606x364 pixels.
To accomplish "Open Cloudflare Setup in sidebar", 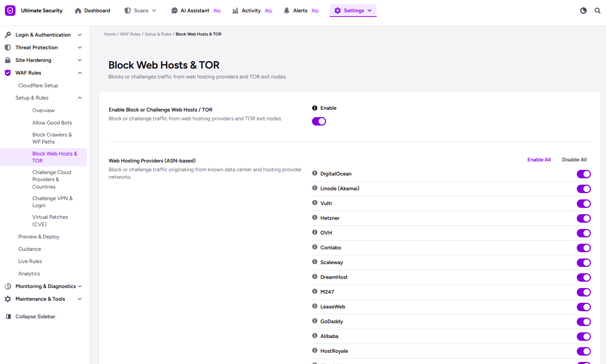I will point(38,85).
